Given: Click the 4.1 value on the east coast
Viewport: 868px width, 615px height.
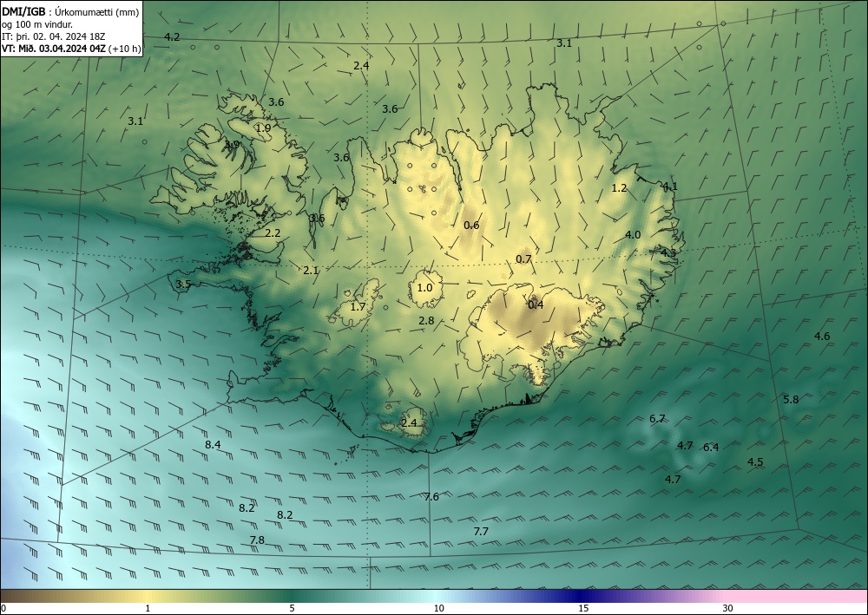Looking at the screenshot, I should coord(670,186).
